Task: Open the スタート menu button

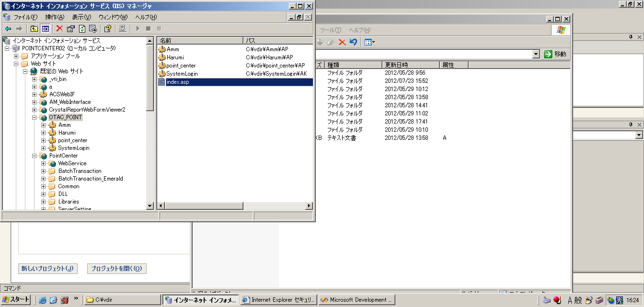Action: [x=16, y=300]
